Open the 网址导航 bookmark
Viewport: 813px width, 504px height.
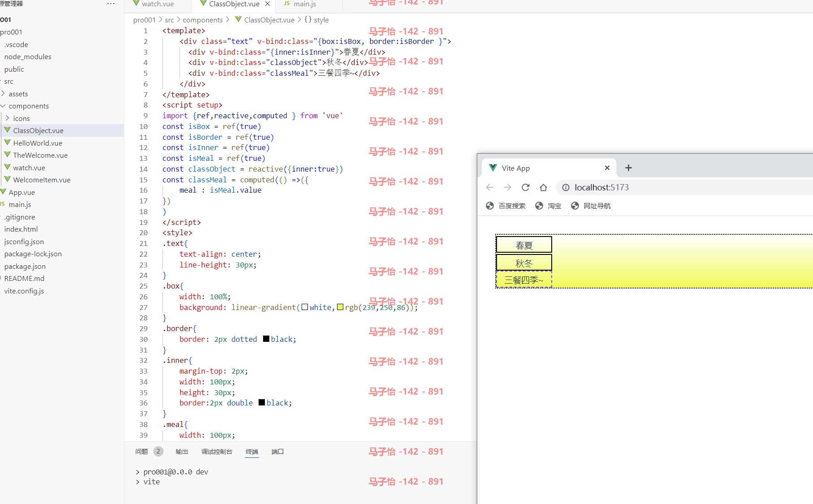(591, 206)
